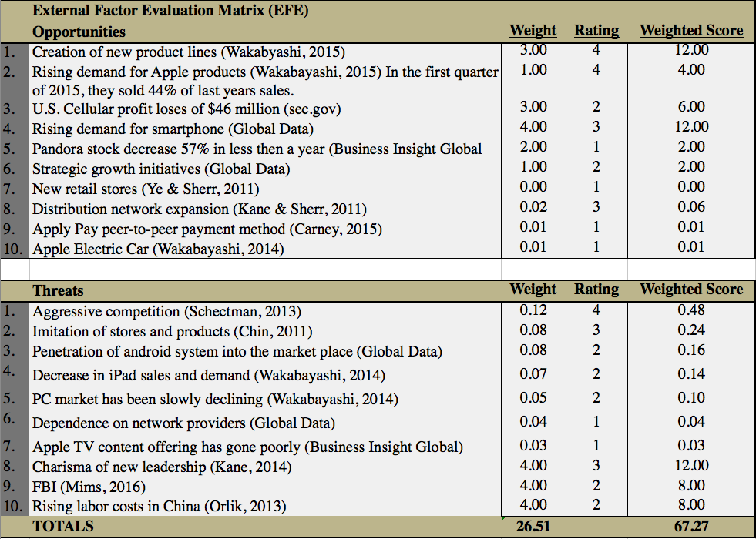This screenshot has width=756, height=539.
Task: Click the 'Apply Pay peer-to-peer payment method' cell
Action: coord(207,229)
